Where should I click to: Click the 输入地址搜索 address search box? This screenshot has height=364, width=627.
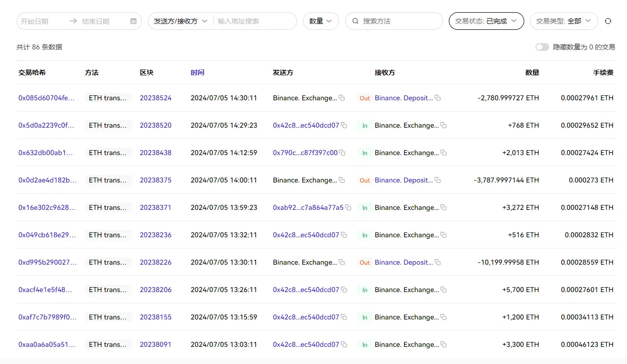255,22
